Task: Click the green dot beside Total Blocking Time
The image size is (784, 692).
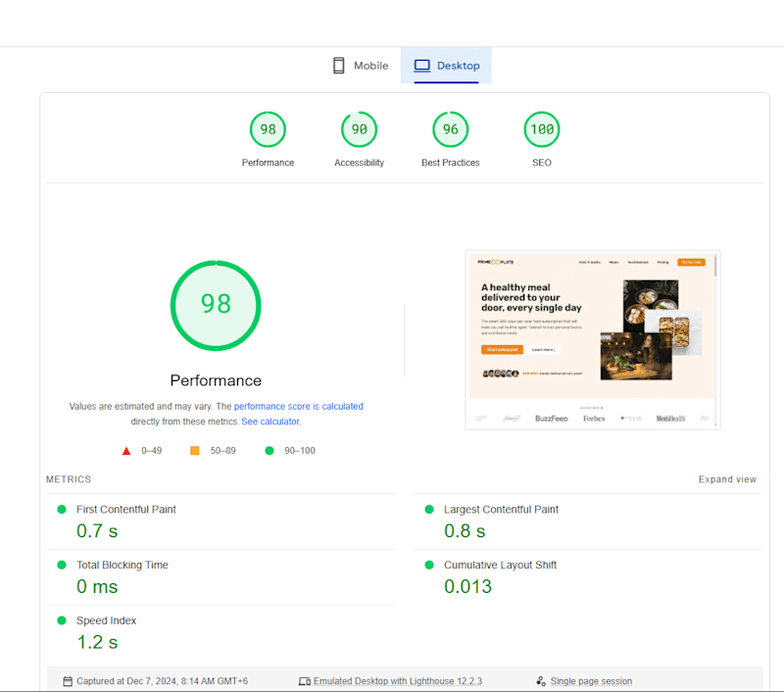Action: pyautogui.click(x=62, y=565)
